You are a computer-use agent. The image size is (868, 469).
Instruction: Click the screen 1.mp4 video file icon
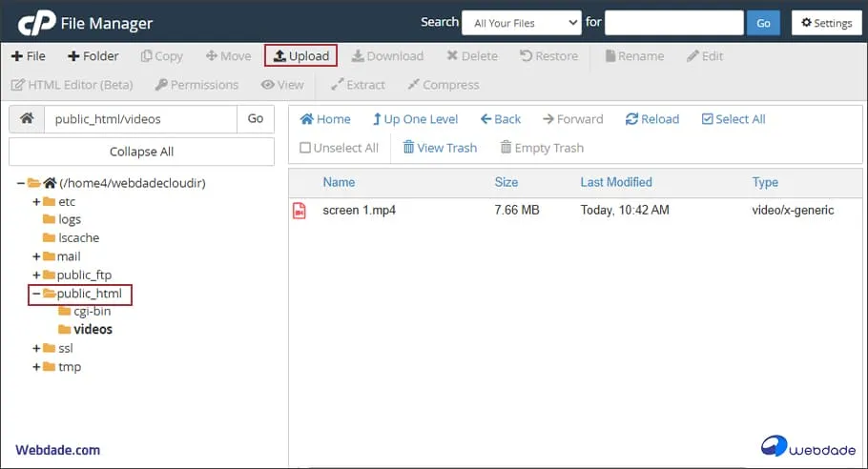tap(300, 211)
